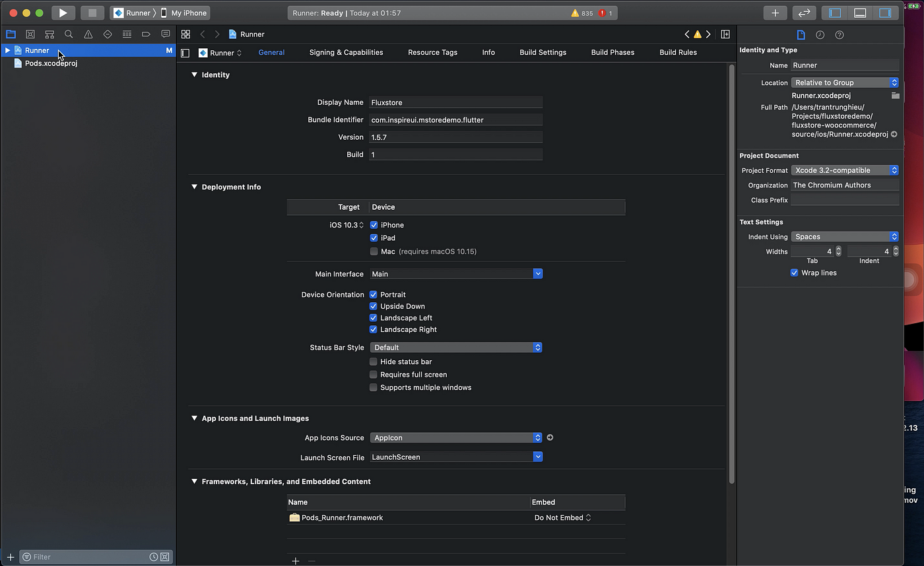
Task: Enable Hide status bar checkbox
Action: click(374, 362)
